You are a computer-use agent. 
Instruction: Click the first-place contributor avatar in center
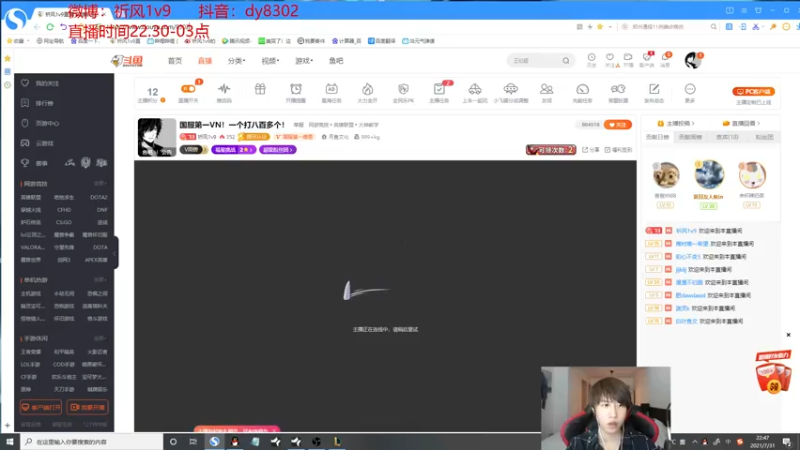[709, 174]
